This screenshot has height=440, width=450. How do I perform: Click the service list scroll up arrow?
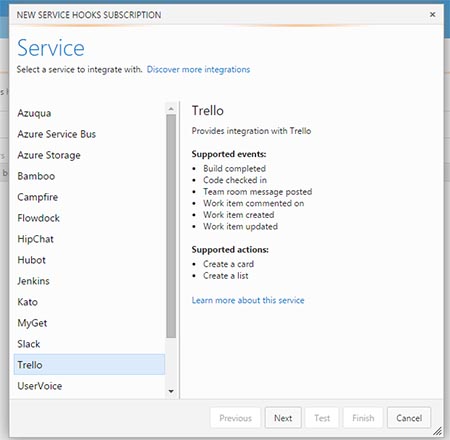point(171,109)
